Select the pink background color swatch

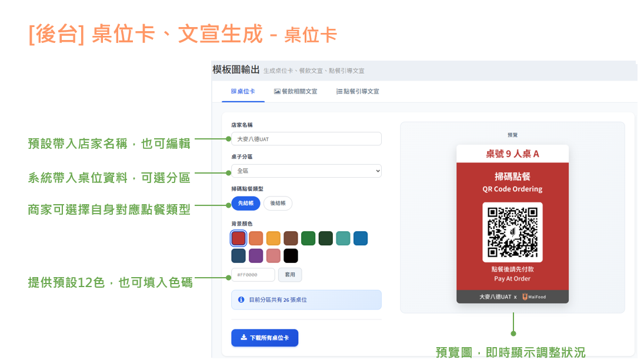point(273,256)
